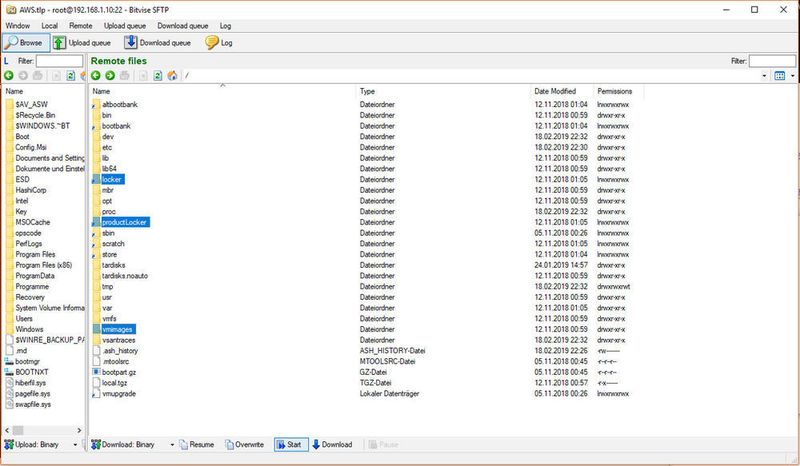Select the local BOOTNXT file icon
Image resolution: width=800 pixels, height=466 pixels.
(9, 373)
